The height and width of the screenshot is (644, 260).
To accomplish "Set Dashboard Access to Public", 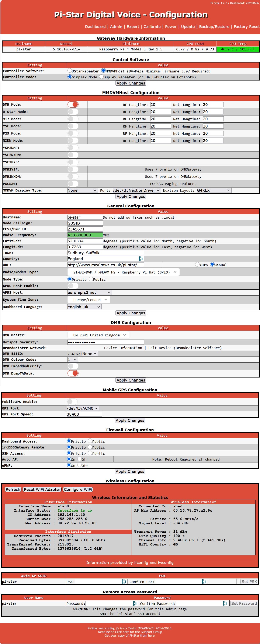I will tap(90, 441).
